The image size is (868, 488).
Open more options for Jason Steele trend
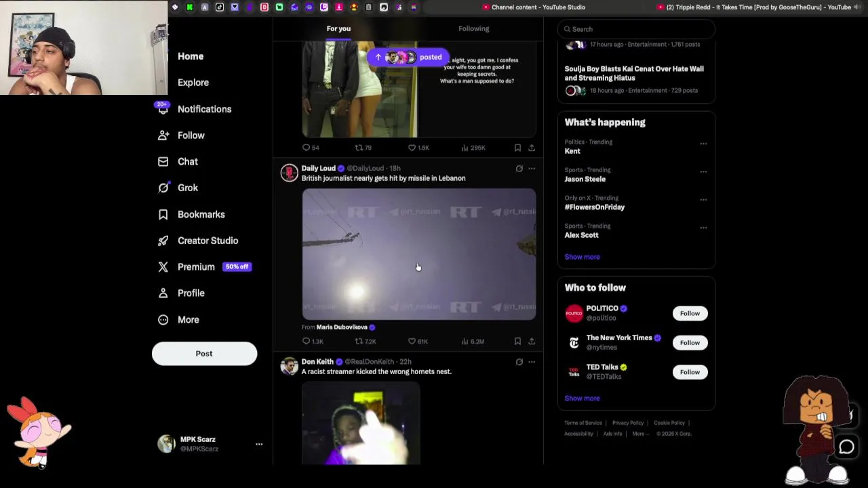[703, 171]
